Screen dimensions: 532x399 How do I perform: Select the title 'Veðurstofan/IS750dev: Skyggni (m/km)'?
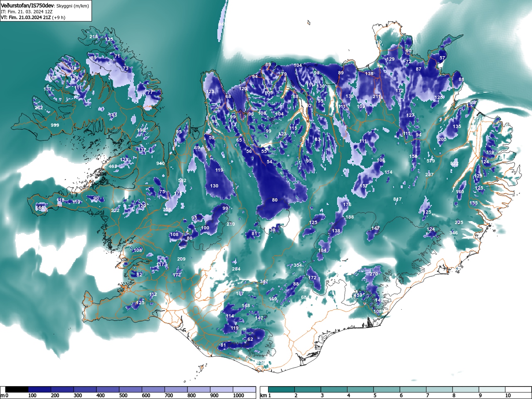[45, 5]
